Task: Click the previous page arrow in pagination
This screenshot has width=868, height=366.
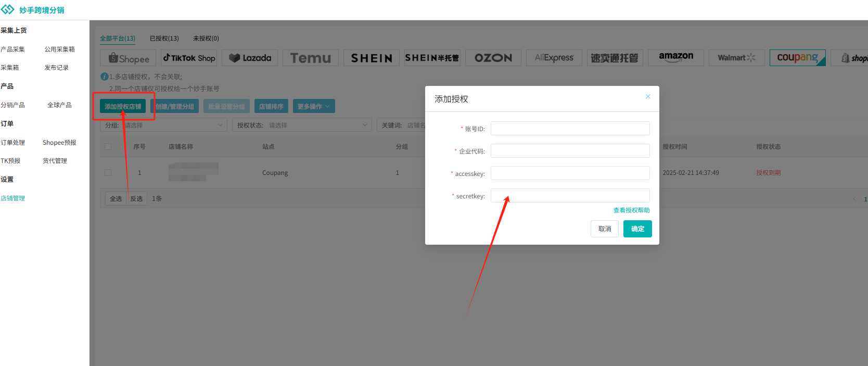Action: click(x=854, y=199)
